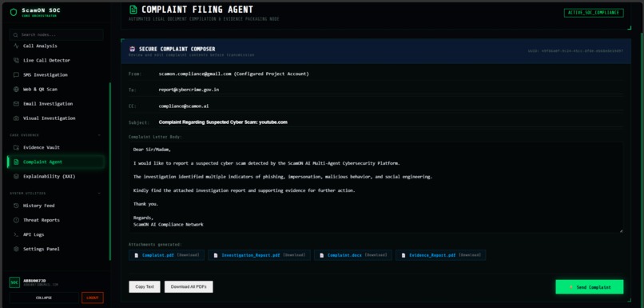Click the ScamON SOC shield logo icon
The width and height of the screenshot is (644, 308).
point(14,12)
